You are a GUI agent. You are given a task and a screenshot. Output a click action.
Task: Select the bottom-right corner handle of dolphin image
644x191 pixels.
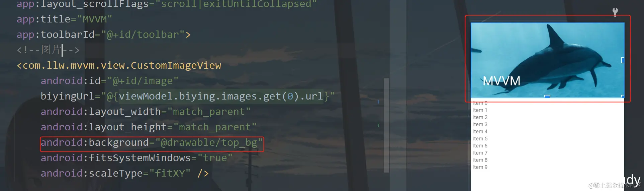(623, 97)
